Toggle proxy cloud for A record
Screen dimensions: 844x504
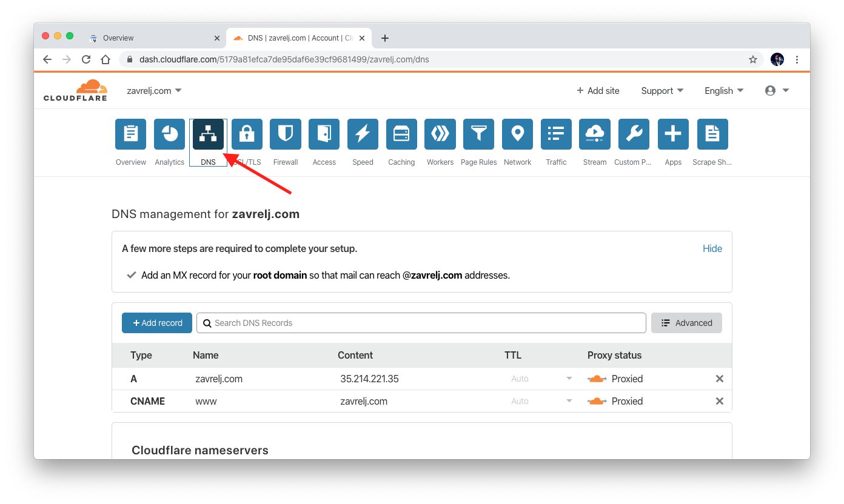click(597, 379)
